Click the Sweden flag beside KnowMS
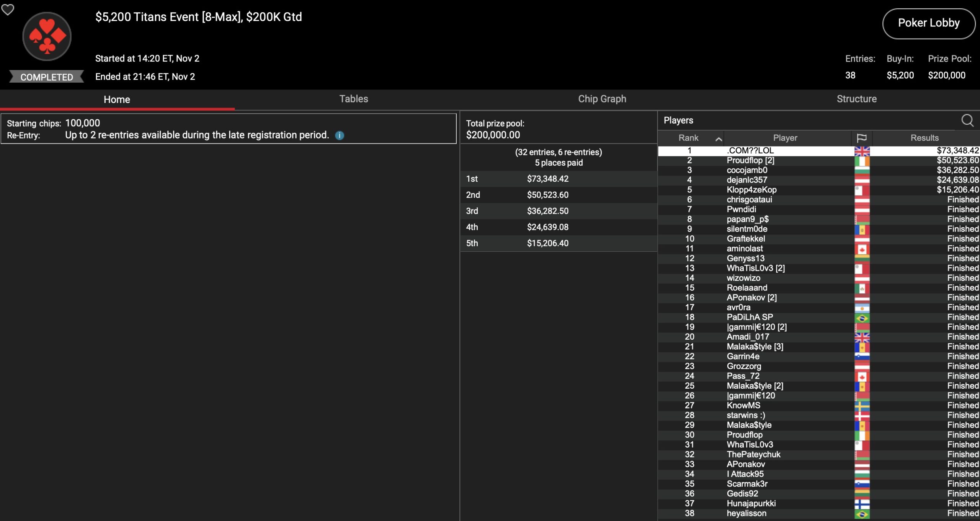This screenshot has height=521, width=980. (862, 406)
